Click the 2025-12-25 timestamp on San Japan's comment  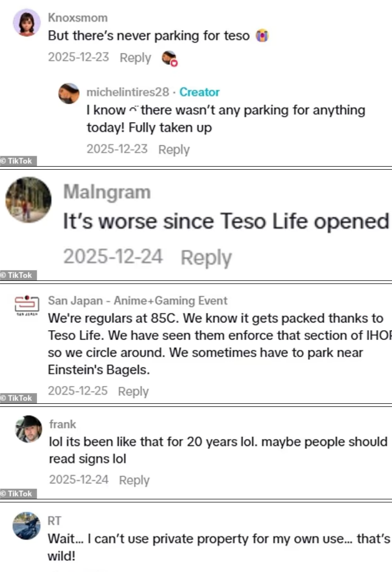pyautogui.click(x=78, y=391)
